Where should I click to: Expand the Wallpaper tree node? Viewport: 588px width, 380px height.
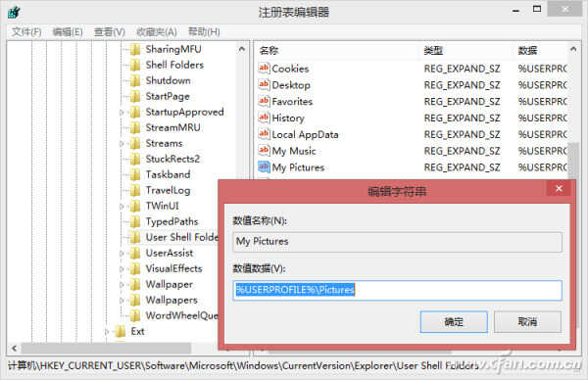tap(122, 285)
